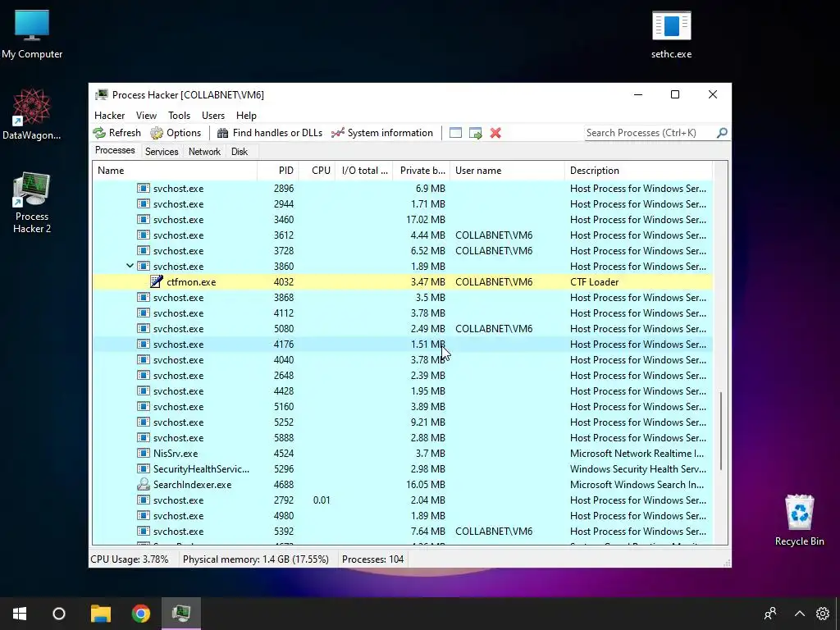Sort by the Name column header

coord(175,171)
